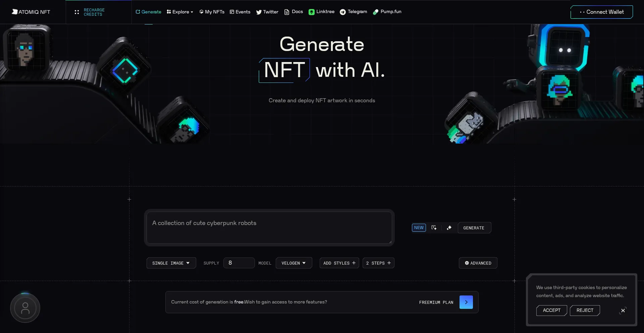Open the Twitter link
The height and width of the screenshot is (333, 644).
tap(267, 12)
